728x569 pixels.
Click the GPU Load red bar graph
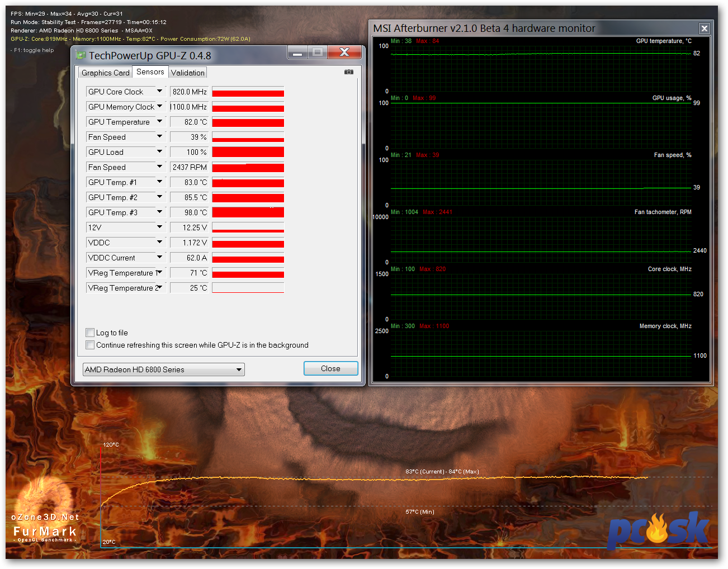(x=248, y=152)
